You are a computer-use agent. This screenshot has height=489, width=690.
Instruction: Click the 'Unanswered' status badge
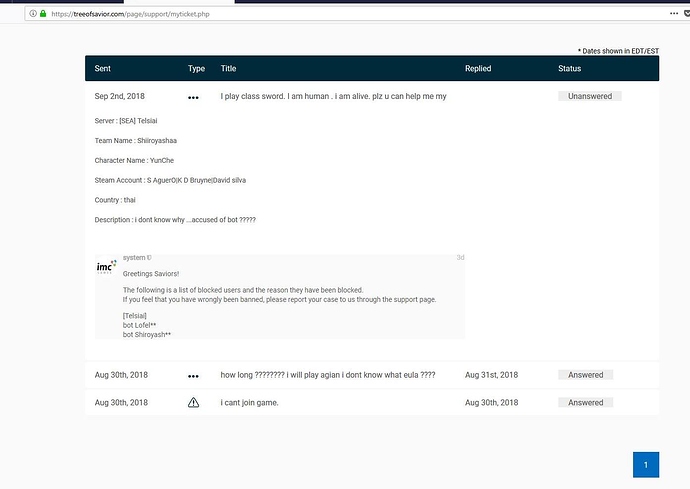click(x=590, y=96)
